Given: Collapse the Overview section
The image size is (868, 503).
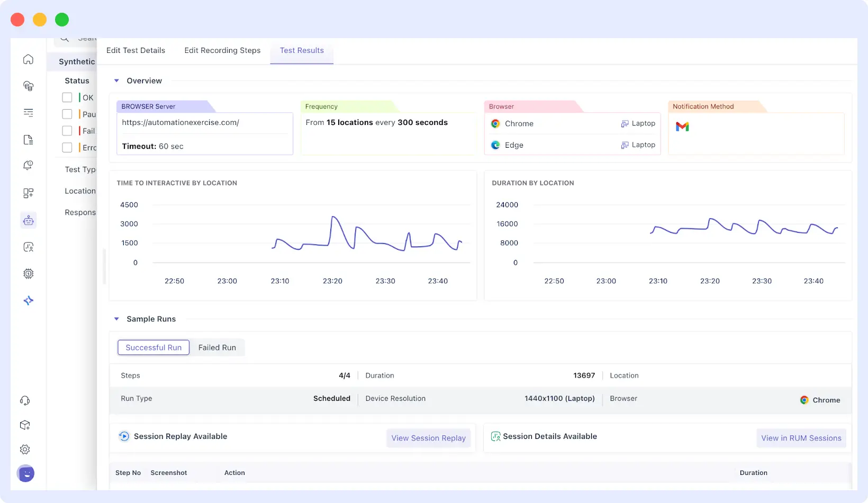Looking at the screenshot, I should 117,80.
